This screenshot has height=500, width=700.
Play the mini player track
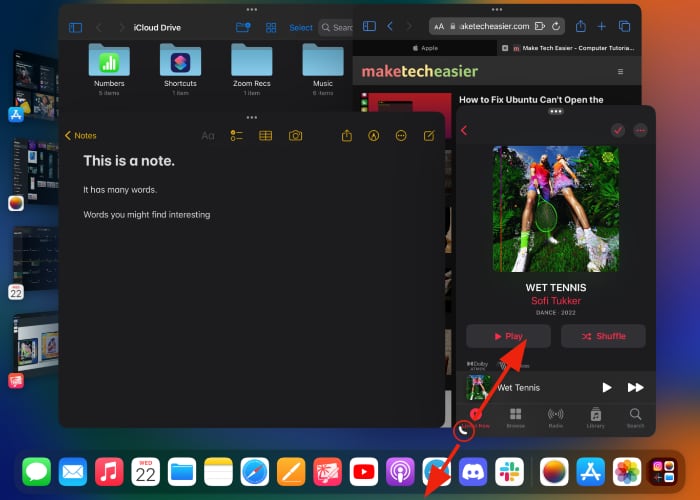click(606, 388)
